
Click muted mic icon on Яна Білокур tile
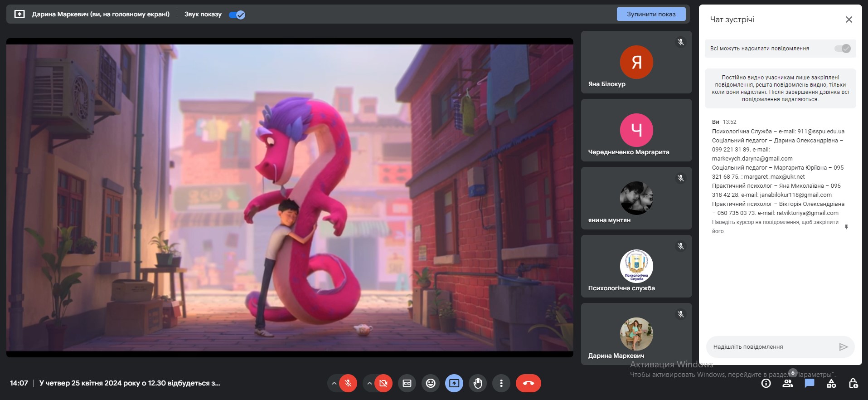(x=681, y=42)
